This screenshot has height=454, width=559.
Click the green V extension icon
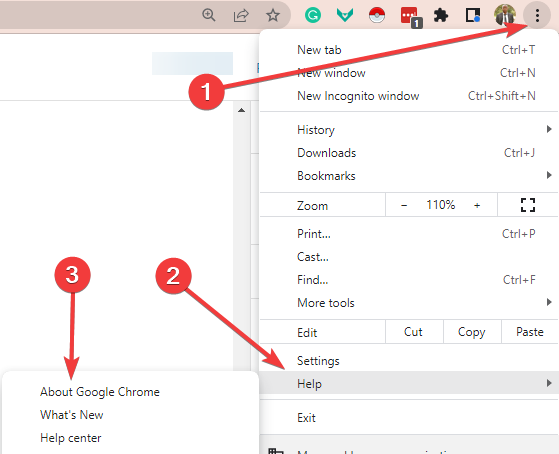tap(345, 15)
